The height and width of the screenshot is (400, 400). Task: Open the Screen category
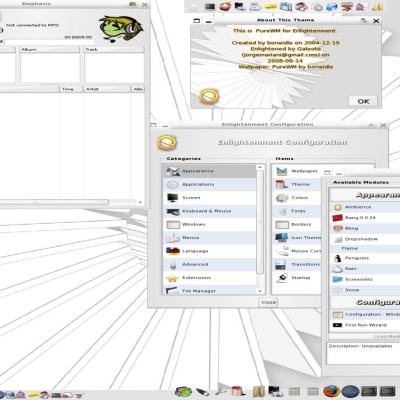click(x=210, y=198)
